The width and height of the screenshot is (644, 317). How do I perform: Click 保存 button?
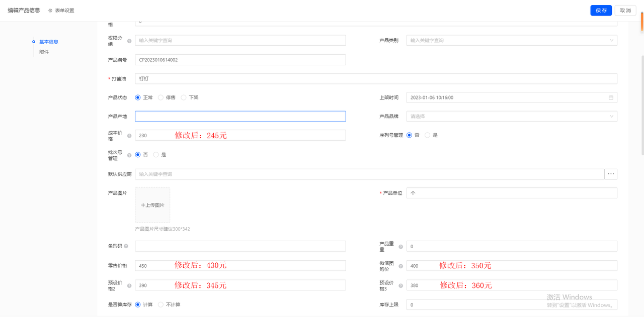click(601, 11)
